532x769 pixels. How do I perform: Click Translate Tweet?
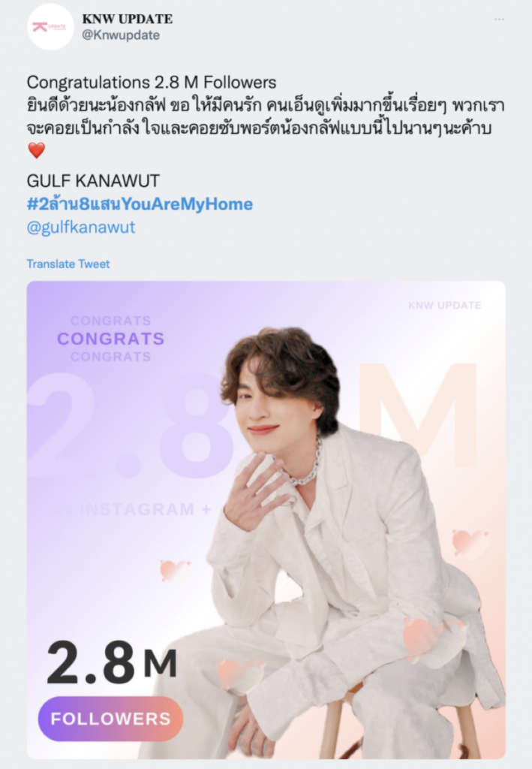pyautogui.click(x=68, y=264)
